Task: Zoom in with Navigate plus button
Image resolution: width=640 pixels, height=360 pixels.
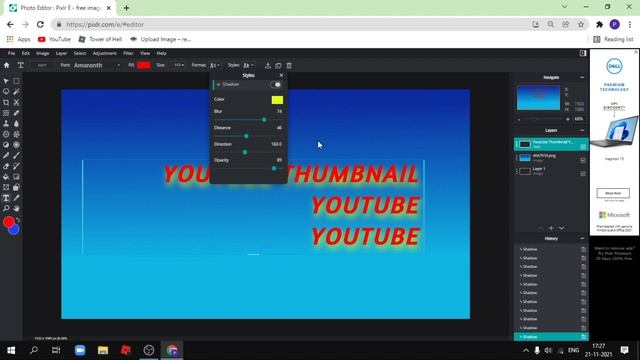Action: tap(567, 119)
